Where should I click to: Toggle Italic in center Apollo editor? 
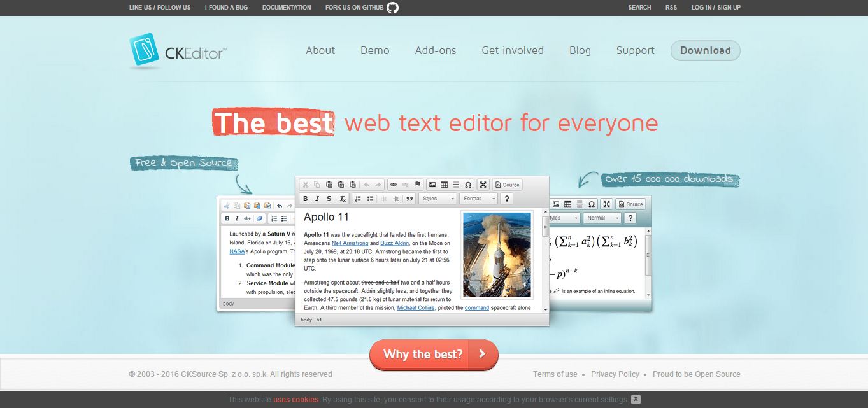317,199
